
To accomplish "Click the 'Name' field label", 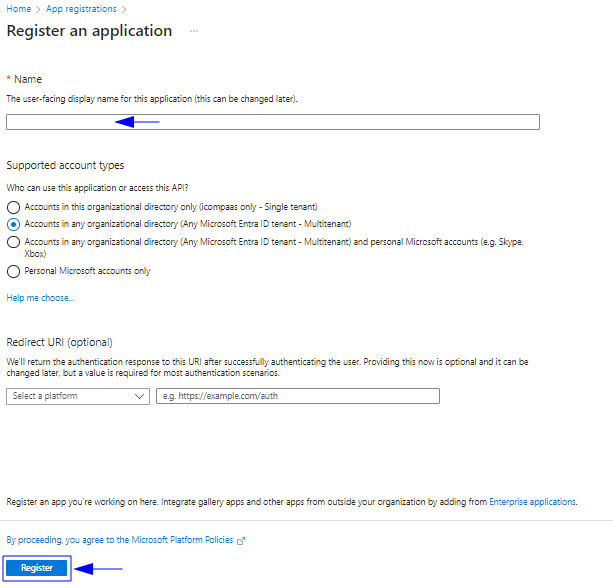I will pyautogui.click(x=28, y=79).
